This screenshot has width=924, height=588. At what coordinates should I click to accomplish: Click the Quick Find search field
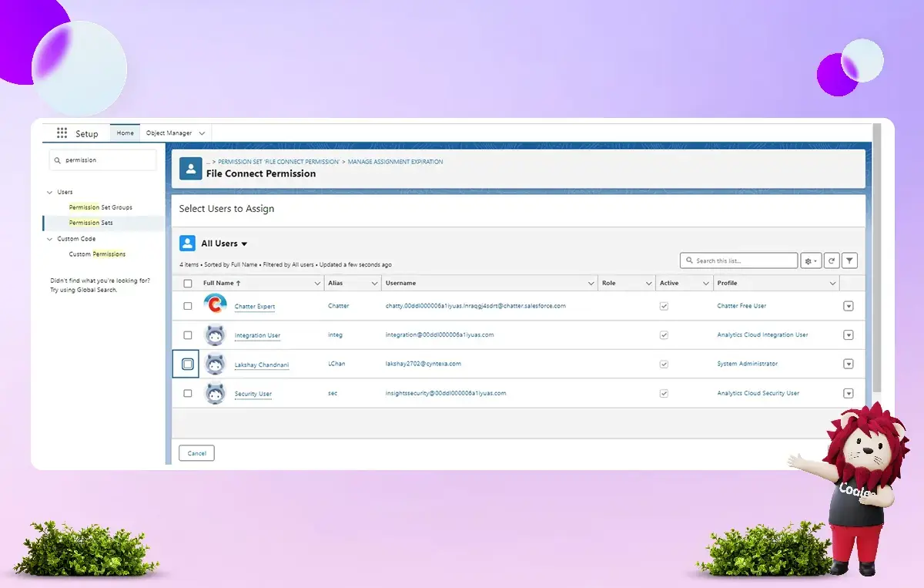(102, 160)
